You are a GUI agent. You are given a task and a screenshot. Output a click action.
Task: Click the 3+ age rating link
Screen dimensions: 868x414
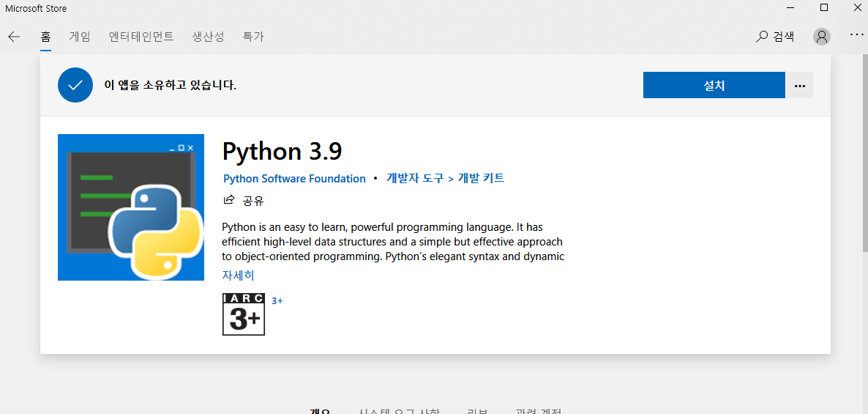tap(277, 301)
